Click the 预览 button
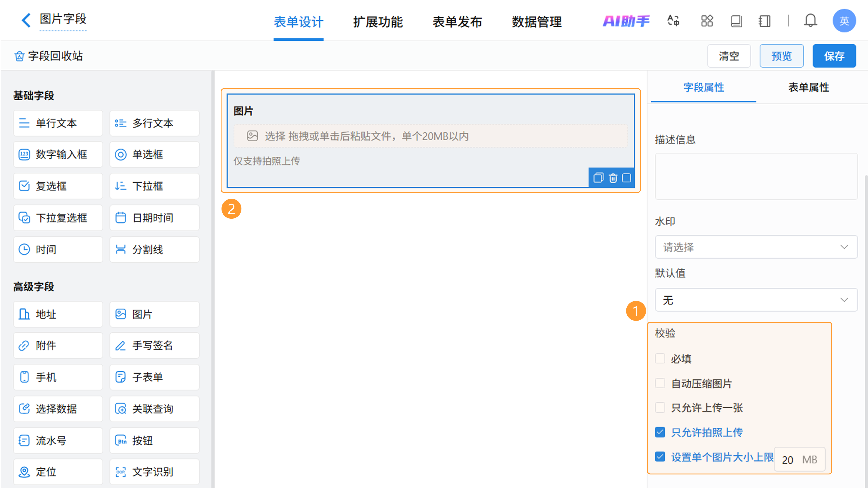 pyautogui.click(x=781, y=56)
